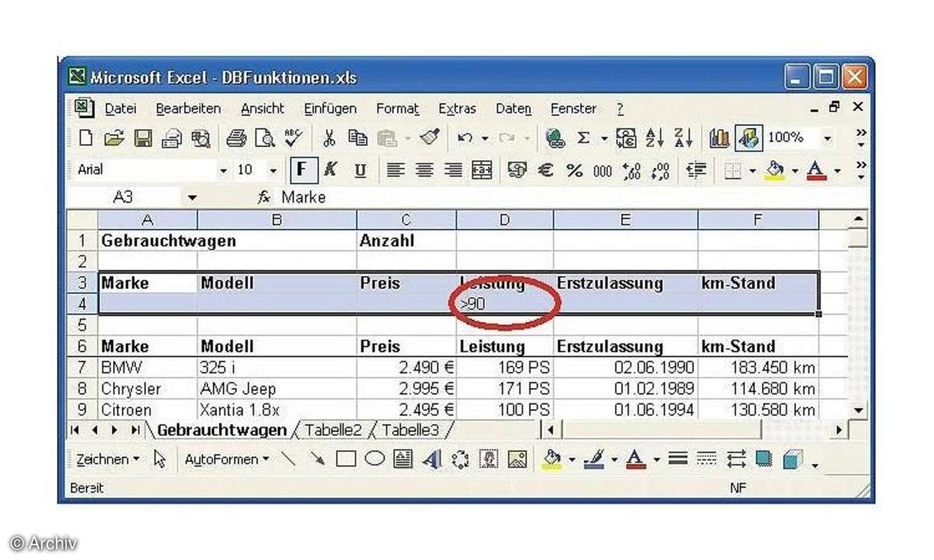The width and height of the screenshot is (934, 560).
Task: Click the Open file folder icon
Action: coord(114,138)
